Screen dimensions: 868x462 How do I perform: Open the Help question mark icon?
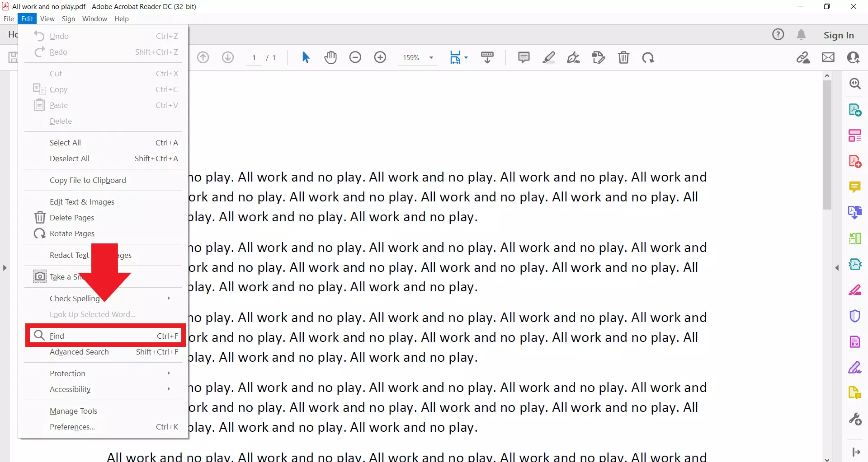(778, 35)
